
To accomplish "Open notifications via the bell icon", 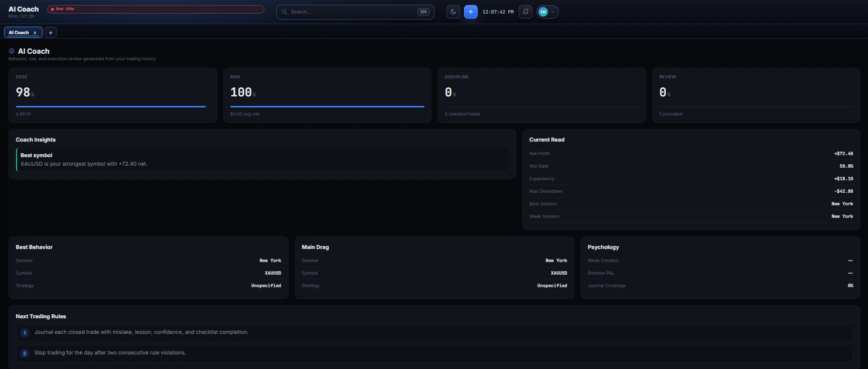I will pos(525,12).
